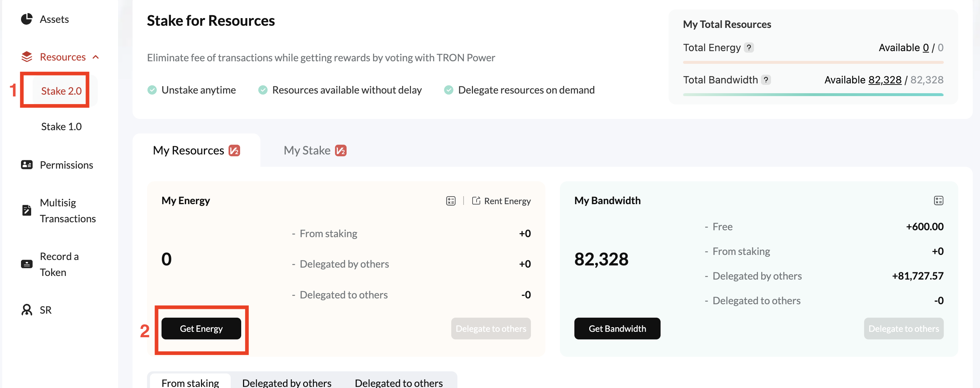Click the Total Energy help question mark
Image resolution: width=980 pixels, height=388 pixels.
tap(749, 48)
